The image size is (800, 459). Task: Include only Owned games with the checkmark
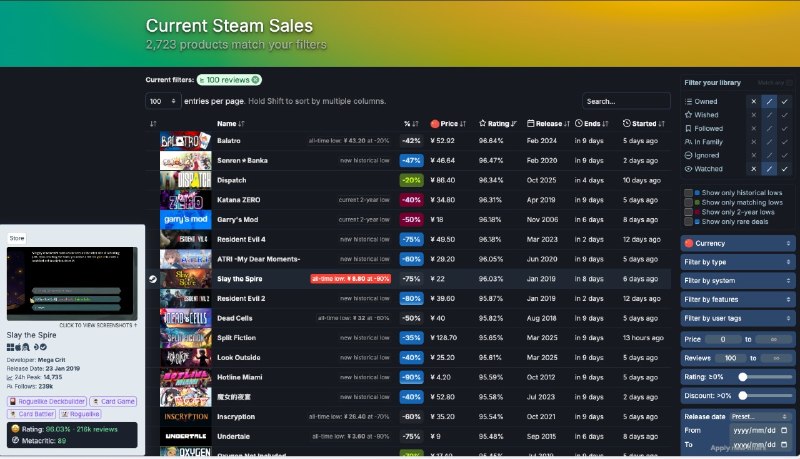click(x=784, y=101)
